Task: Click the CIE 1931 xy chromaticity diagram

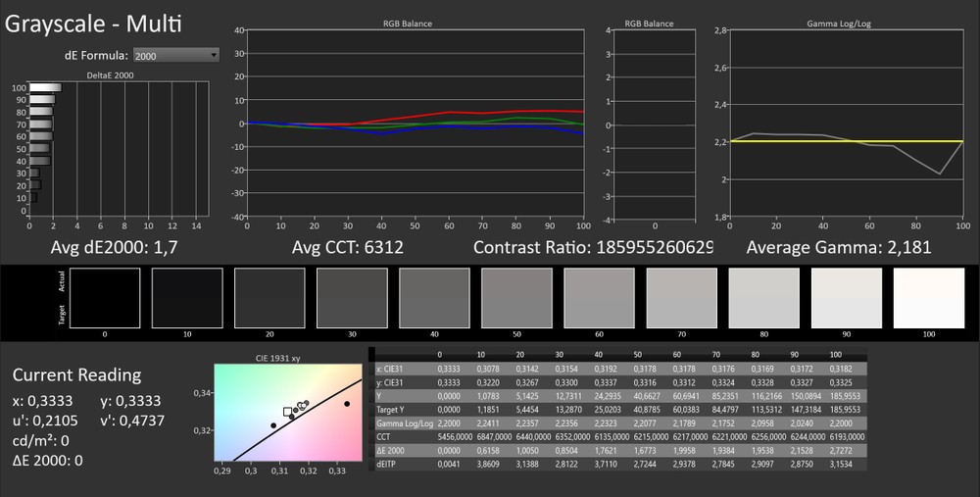Action: 286,412
